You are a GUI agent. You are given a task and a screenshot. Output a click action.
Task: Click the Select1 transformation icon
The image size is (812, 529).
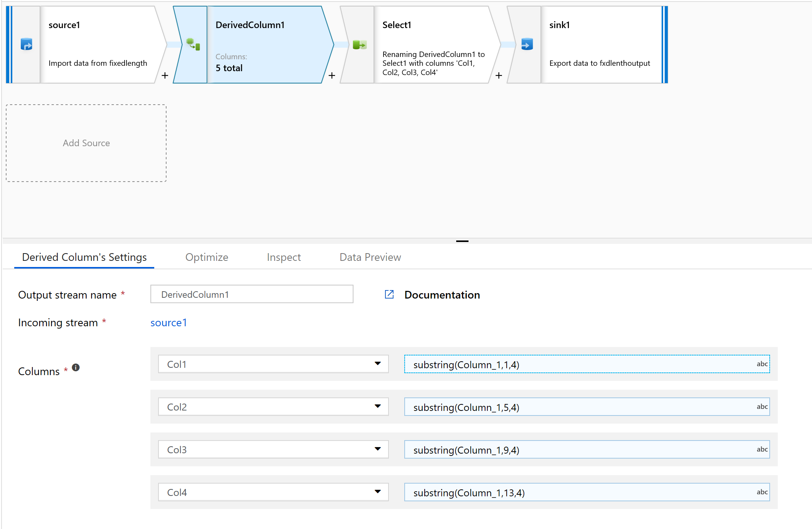(360, 45)
